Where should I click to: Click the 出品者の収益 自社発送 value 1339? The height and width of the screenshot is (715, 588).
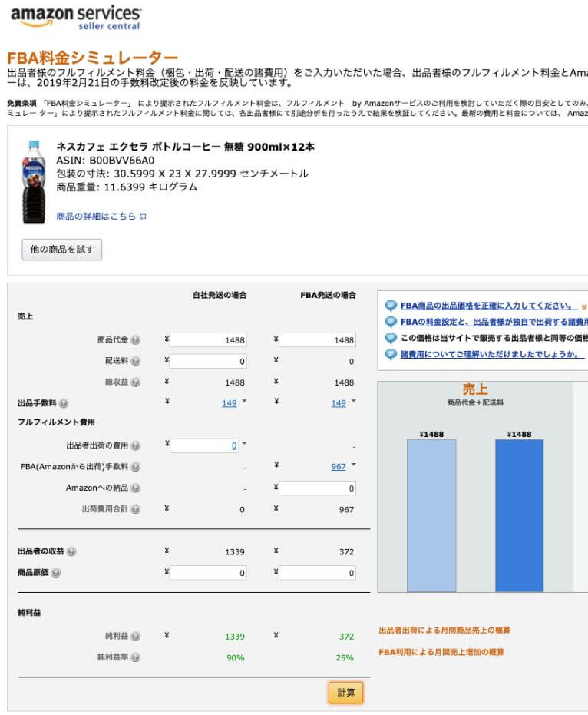pos(235,551)
